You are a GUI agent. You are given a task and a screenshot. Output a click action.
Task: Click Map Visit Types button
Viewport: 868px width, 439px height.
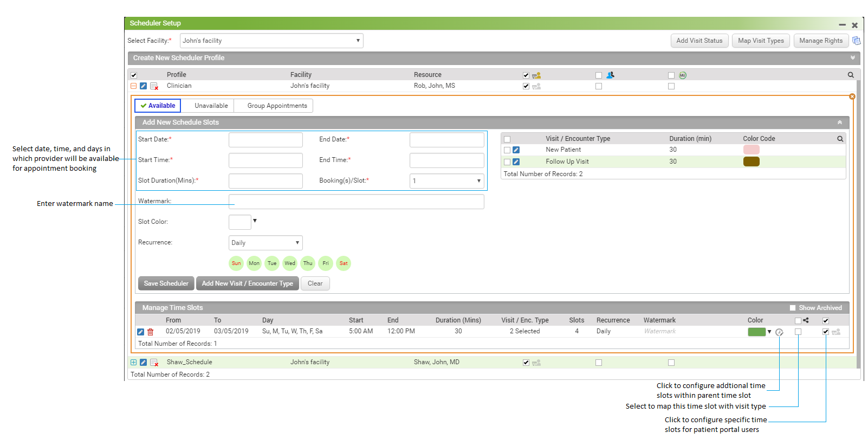coord(761,41)
